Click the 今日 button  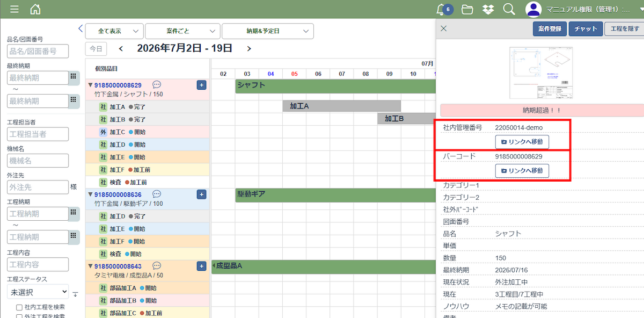(96, 49)
